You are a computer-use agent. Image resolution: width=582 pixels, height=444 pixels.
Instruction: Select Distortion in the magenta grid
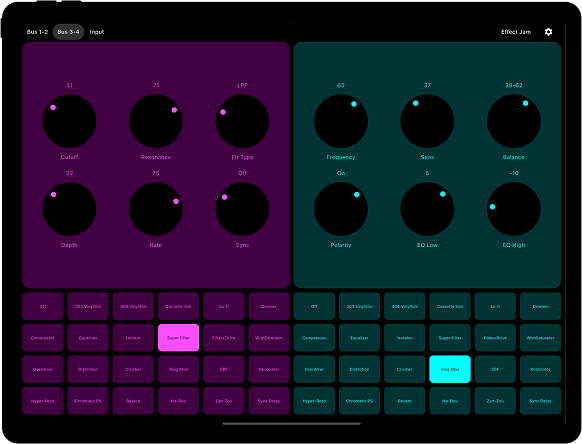click(x=88, y=369)
